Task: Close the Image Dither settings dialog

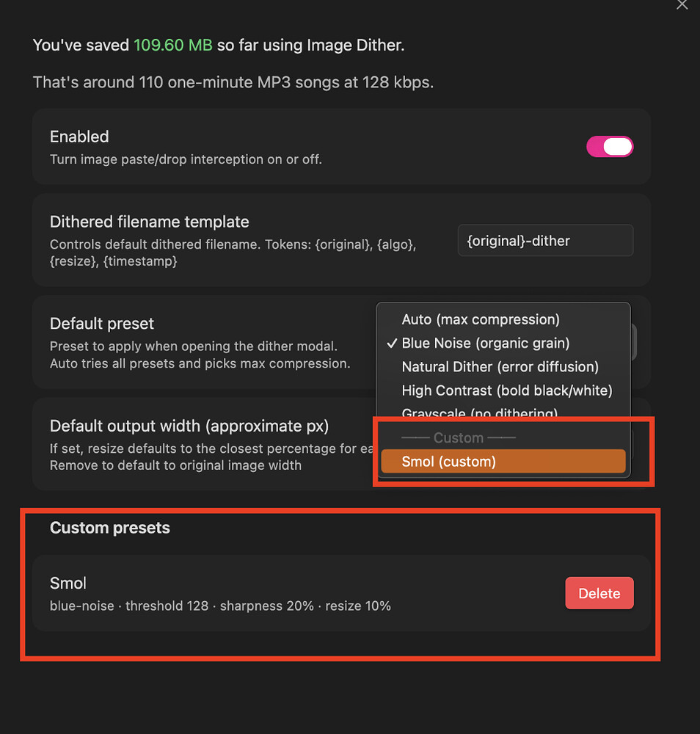Action: pyautogui.click(x=682, y=4)
